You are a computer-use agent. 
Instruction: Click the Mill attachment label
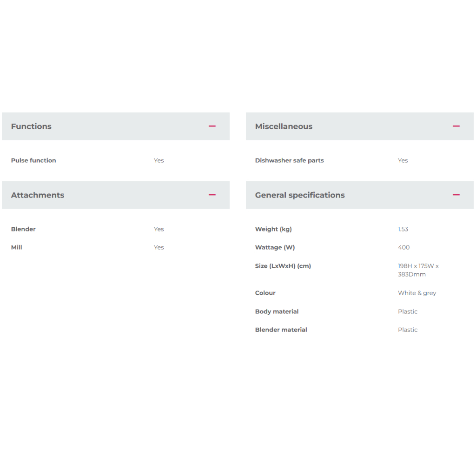pos(17,247)
